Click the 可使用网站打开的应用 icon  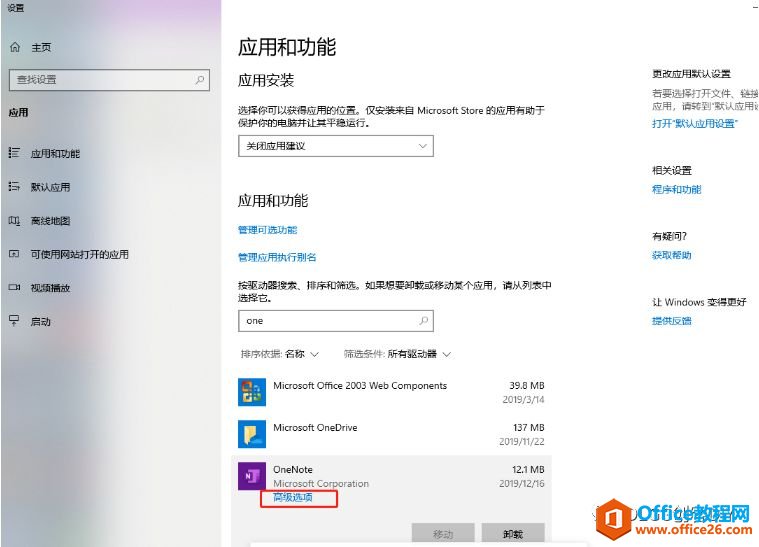(15, 254)
